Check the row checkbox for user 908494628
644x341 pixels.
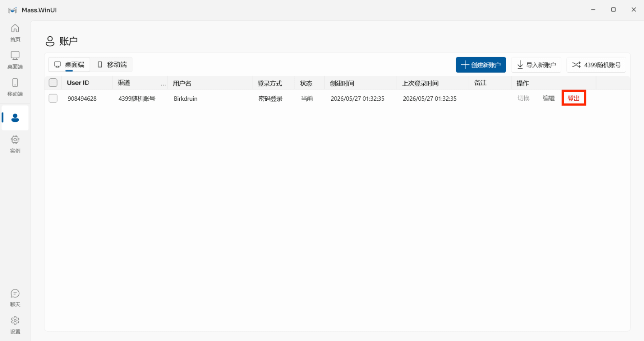pos(53,98)
